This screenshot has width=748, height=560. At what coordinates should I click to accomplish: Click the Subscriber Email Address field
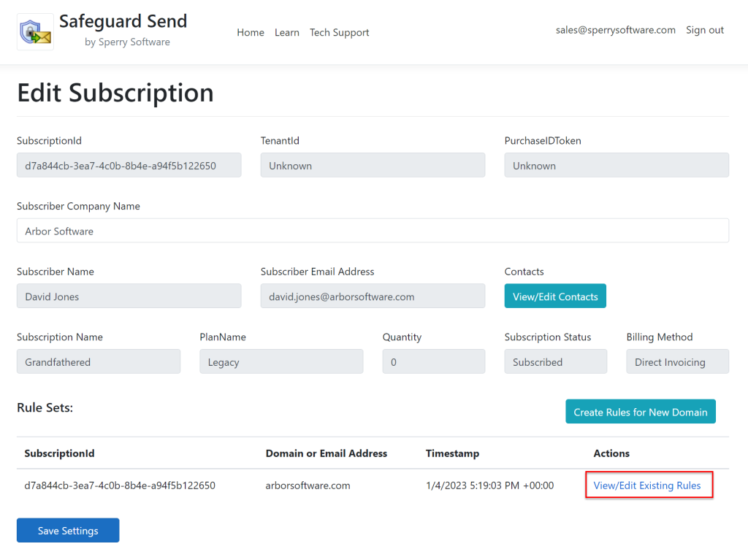click(373, 296)
